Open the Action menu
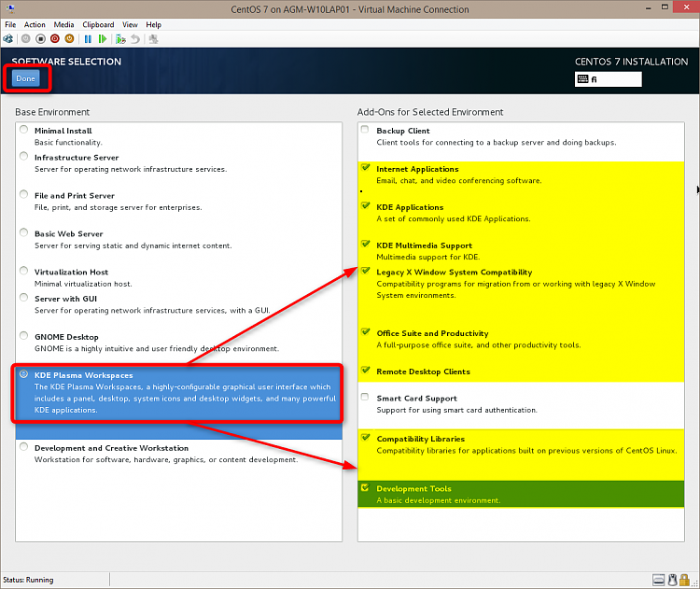Viewport: 700px width, 589px height. (x=35, y=24)
